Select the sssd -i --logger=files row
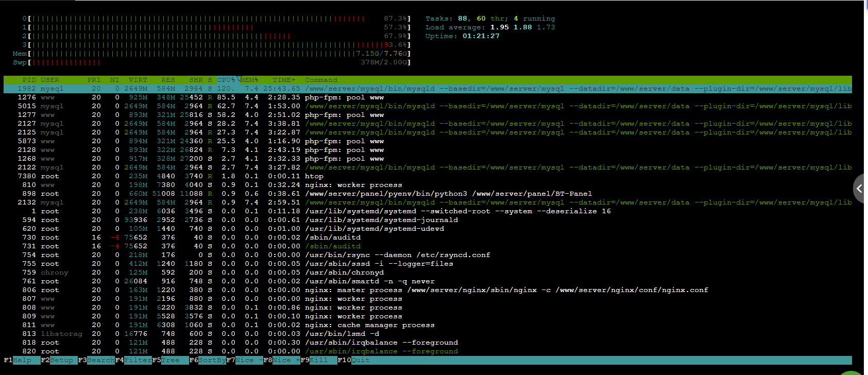This screenshot has height=375, width=868. 428,264
